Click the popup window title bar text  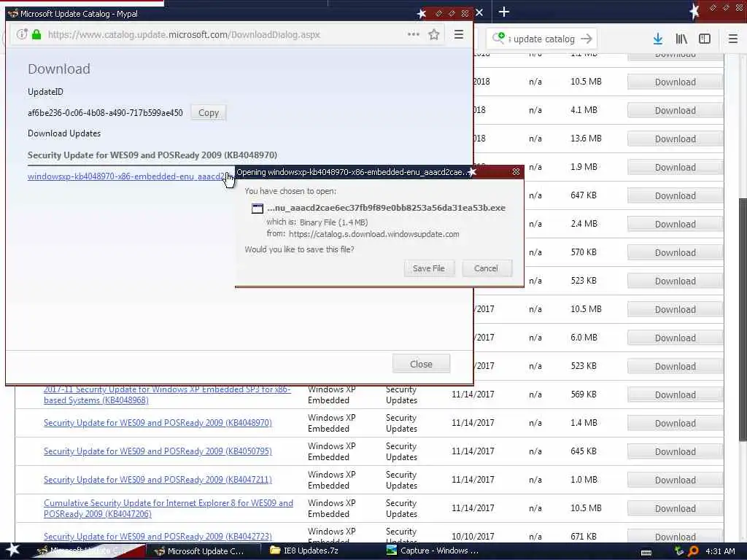pos(79,14)
